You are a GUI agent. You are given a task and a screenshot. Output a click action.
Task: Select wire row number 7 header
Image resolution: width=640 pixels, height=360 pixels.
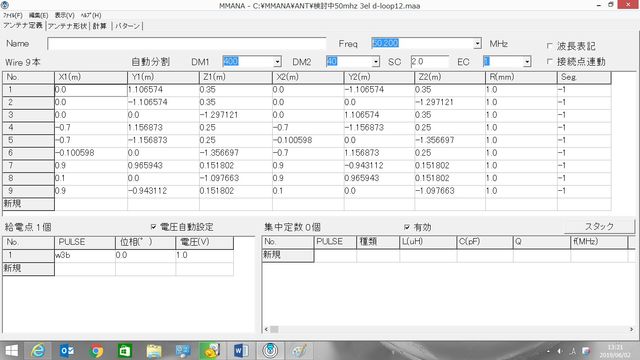click(28, 166)
